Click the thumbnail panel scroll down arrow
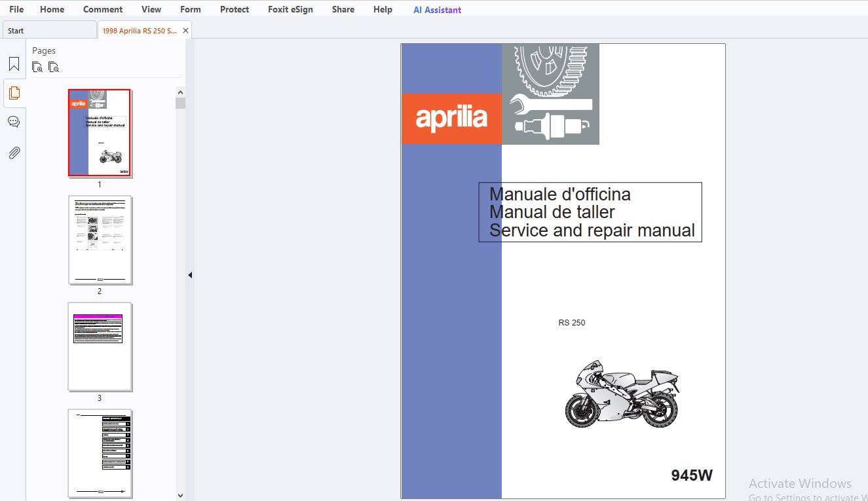Screen dimensions: 868x501 coord(181,496)
